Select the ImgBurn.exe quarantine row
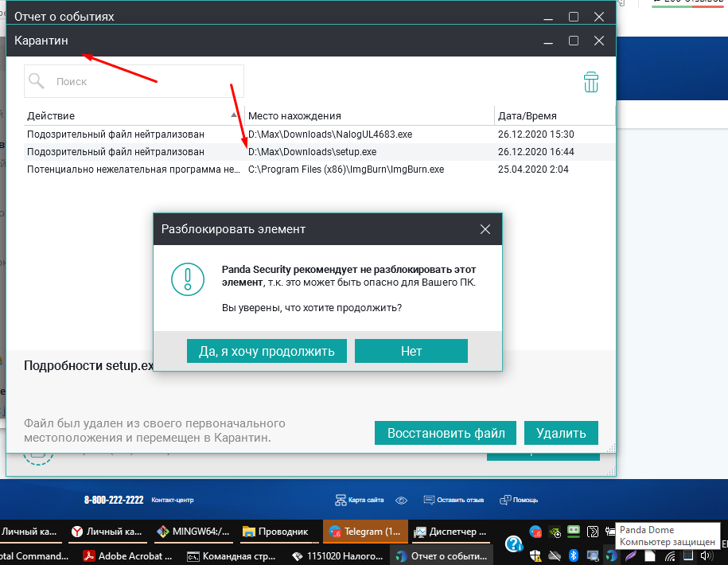Screen dimensions: 728x565 tap(319, 169)
